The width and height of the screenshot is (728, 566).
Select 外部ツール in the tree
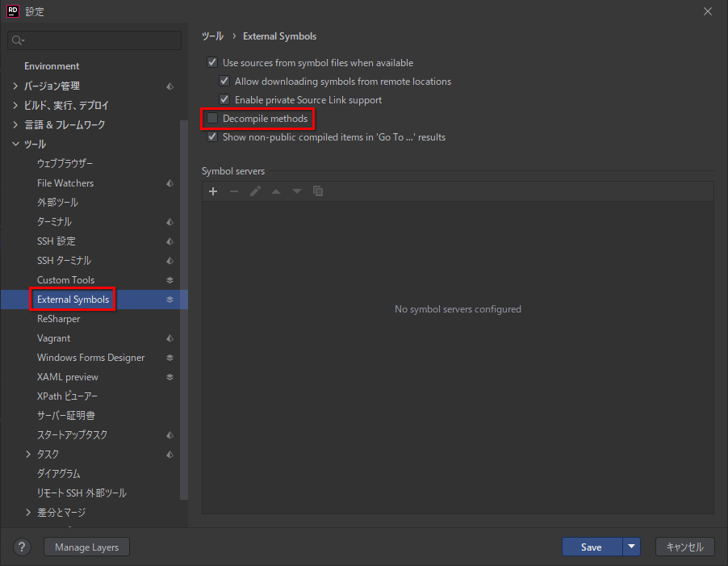pyautogui.click(x=57, y=203)
